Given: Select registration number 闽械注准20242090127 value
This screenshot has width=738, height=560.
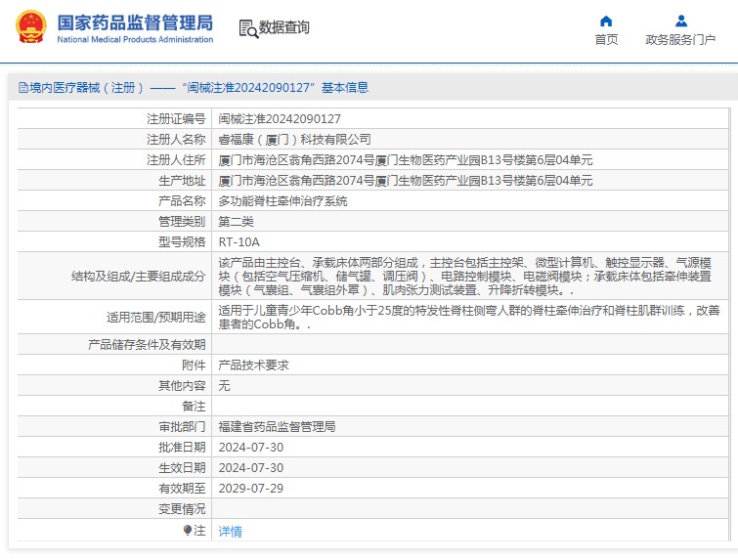Looking at the screenshot, I should (280, 119).
